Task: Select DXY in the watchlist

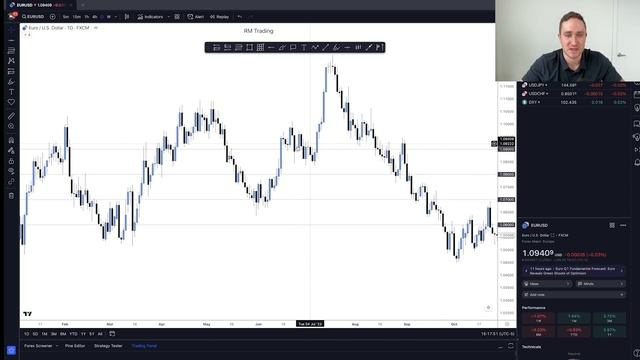Action: [573, 102]
